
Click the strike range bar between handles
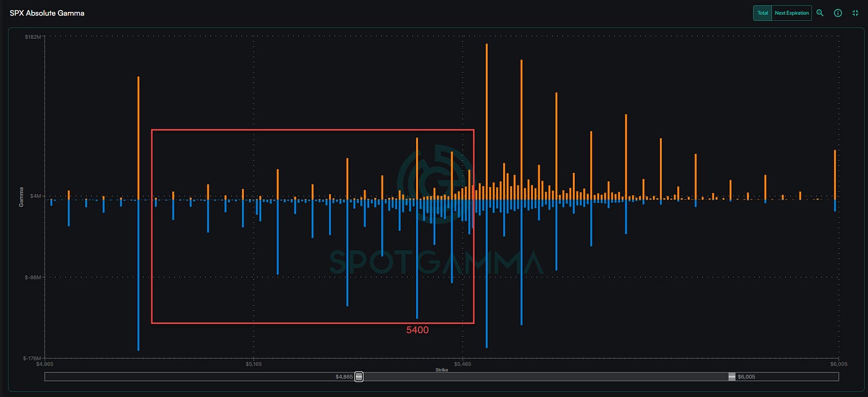(x=545, y=376)
